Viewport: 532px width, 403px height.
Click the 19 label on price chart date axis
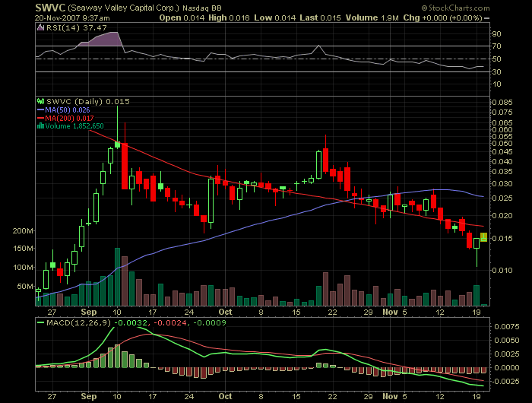click(477, 312)
